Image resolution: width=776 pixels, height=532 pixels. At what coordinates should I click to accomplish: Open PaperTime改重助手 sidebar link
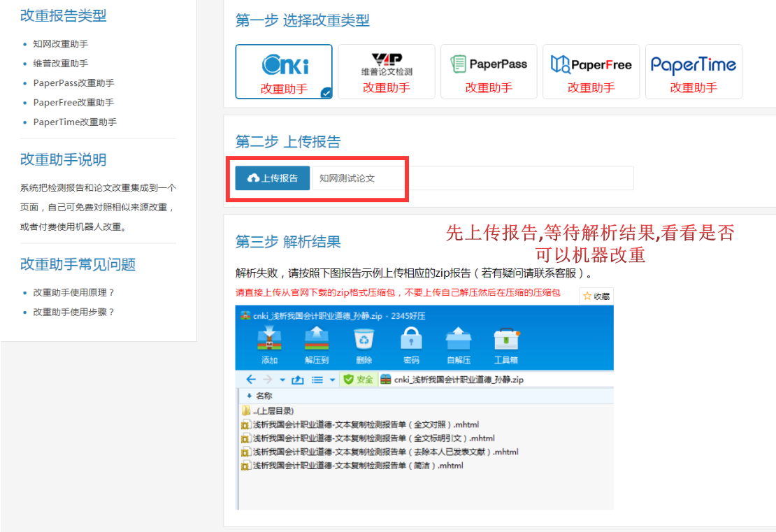tap(75, 122)
